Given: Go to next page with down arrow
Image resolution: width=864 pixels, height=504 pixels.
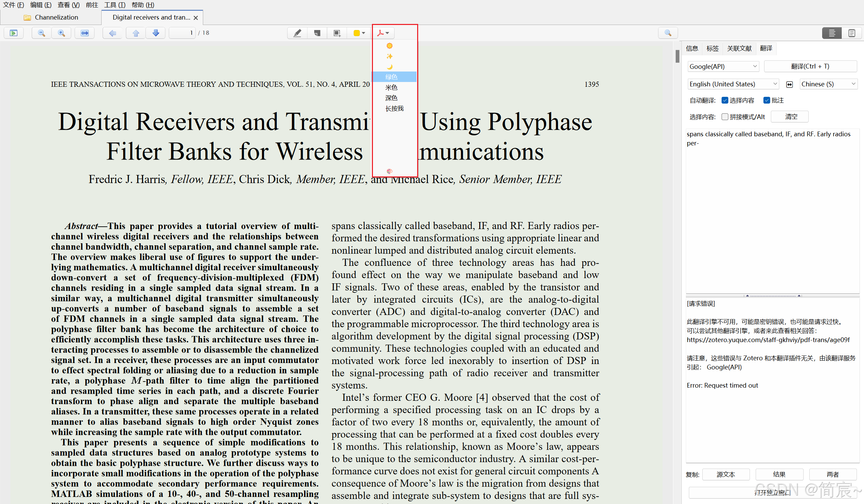Looking at the screenshot, I should point(156,33).
